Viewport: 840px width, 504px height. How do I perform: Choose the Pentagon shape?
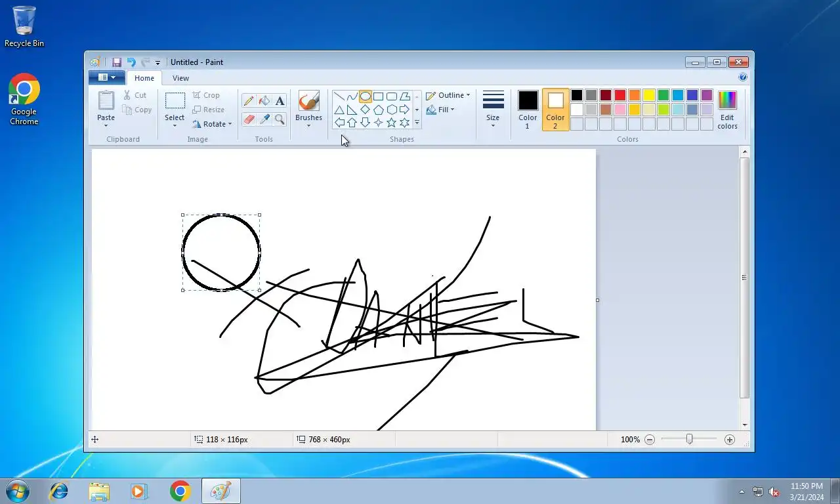(379, 110)
